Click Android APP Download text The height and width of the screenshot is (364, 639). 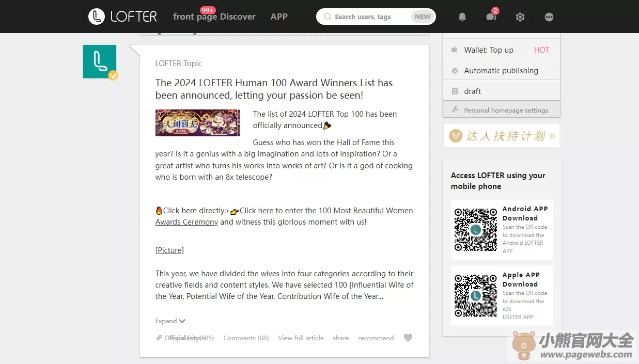click(525, 213)
